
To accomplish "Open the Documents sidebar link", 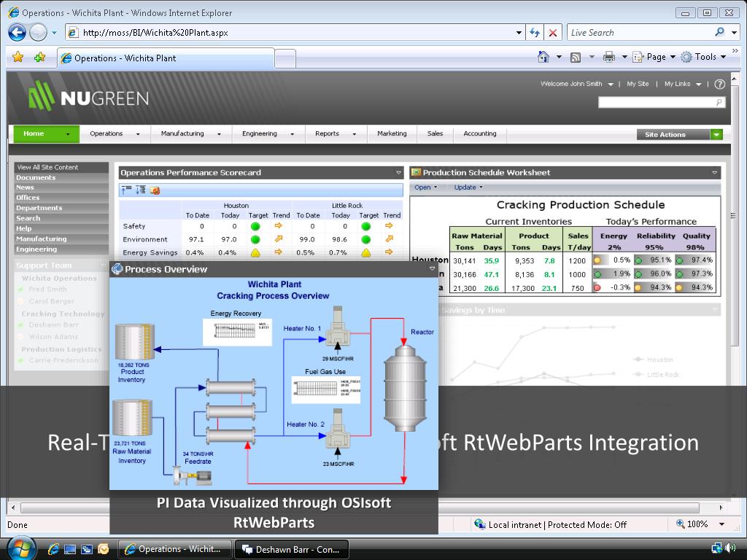I will (x=36, y=178).
